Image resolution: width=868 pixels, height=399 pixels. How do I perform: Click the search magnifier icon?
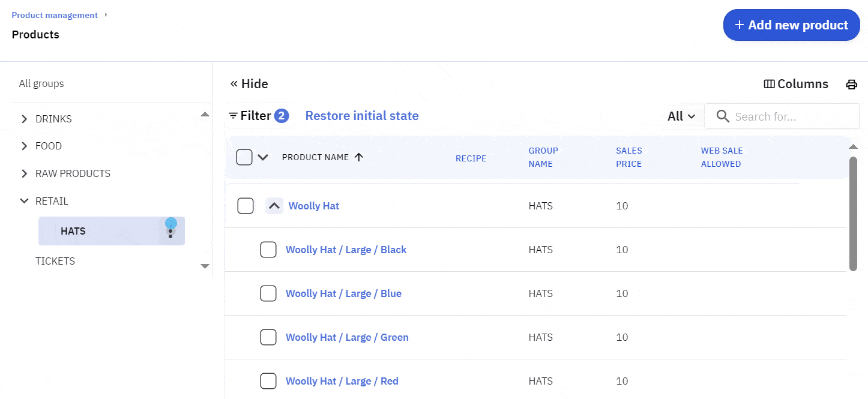723,116
